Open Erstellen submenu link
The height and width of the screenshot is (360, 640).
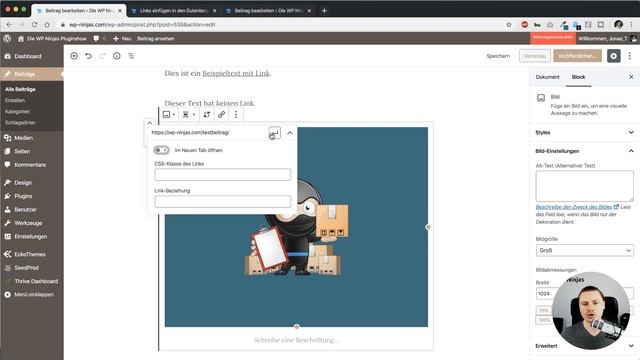coord(15,100)
